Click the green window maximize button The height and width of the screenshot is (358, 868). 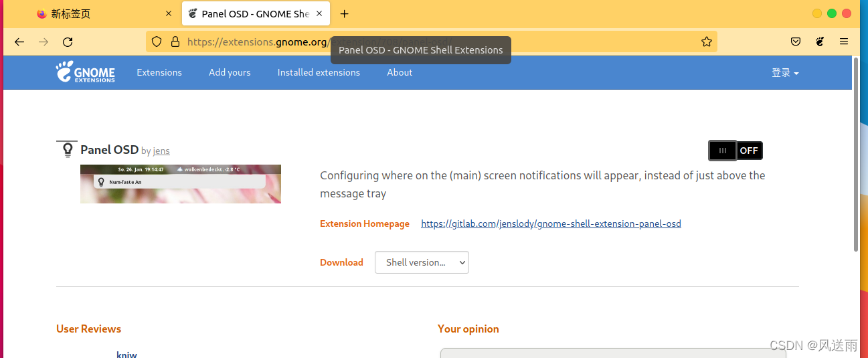(x=832, y=13)
